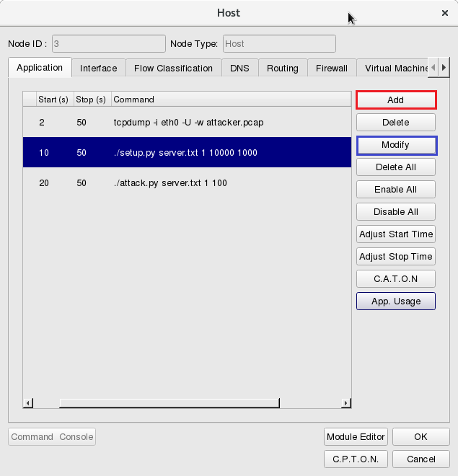Click Disable All applications
The image size is (458, 476).
coord(396,211)
